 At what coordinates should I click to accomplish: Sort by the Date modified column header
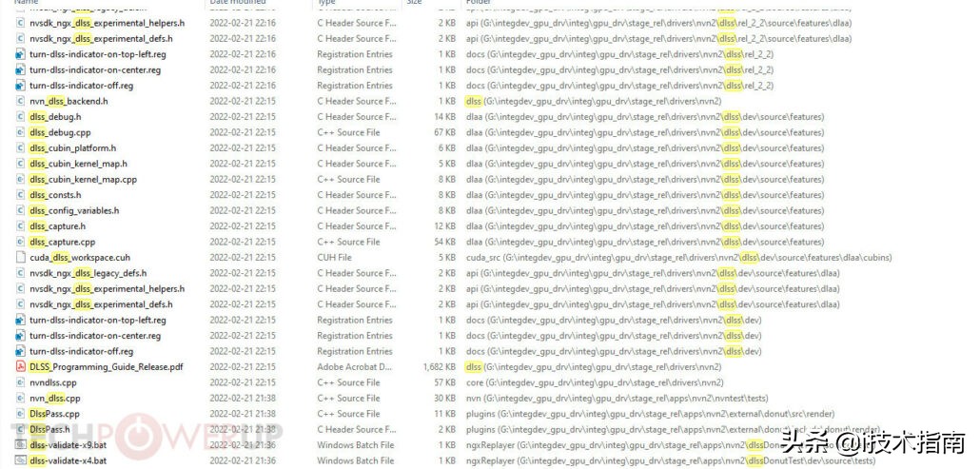pos(237,3)
